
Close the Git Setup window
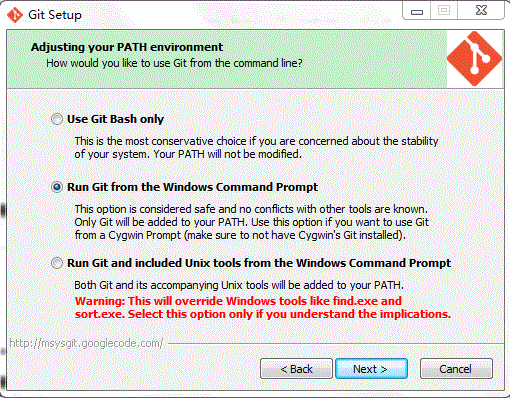point(481,11)
